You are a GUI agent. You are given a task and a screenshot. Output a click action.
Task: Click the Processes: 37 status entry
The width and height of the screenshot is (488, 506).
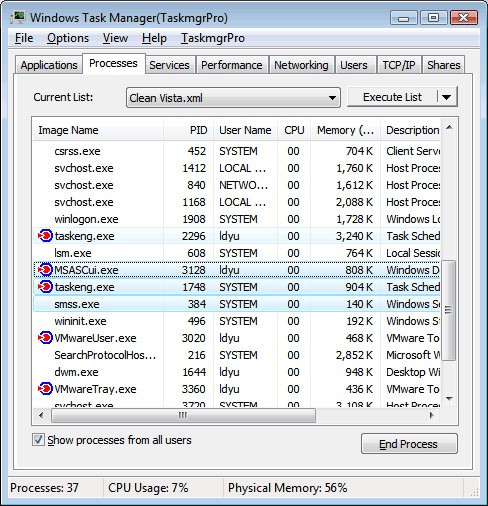(x=44, y=488)
